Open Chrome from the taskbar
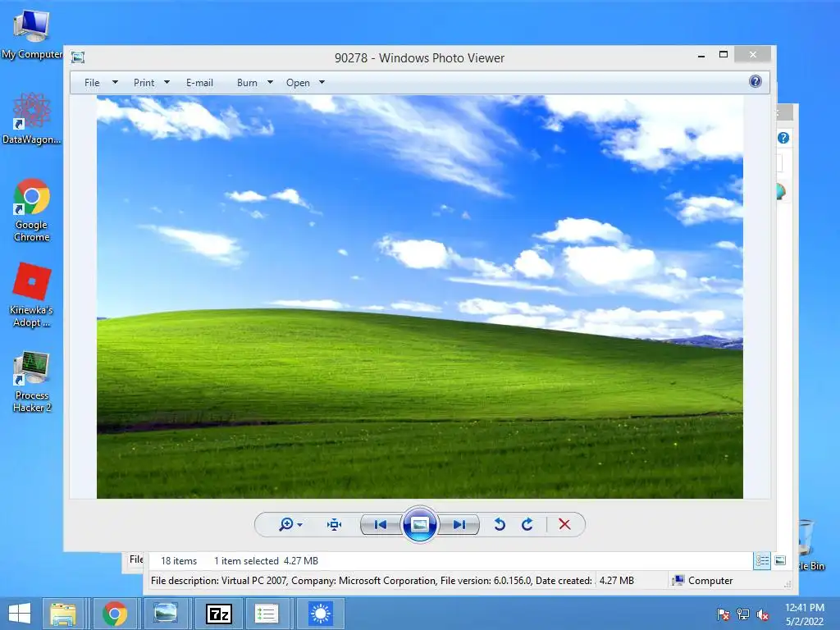 pyautogui.click(x=115, y=614)
